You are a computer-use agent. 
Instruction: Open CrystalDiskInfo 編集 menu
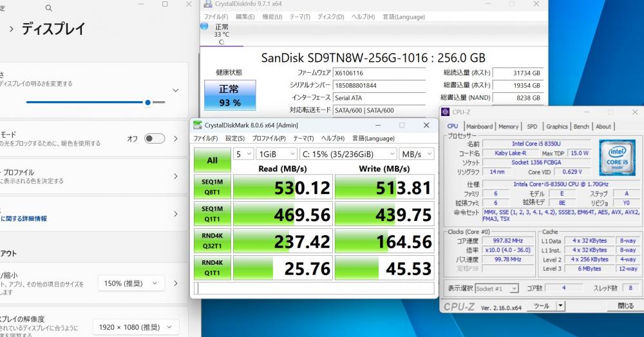coord(245,17)
